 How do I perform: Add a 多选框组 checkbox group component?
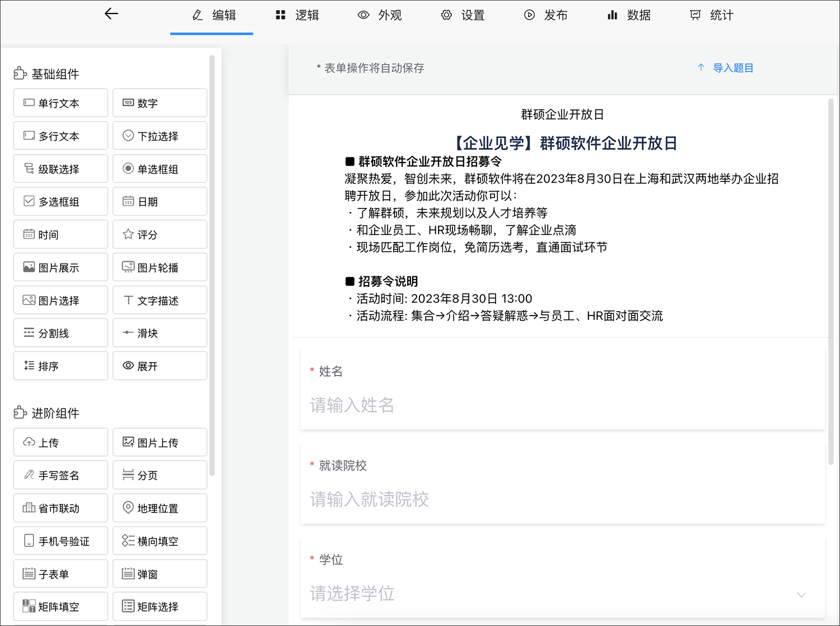point(60,201)
